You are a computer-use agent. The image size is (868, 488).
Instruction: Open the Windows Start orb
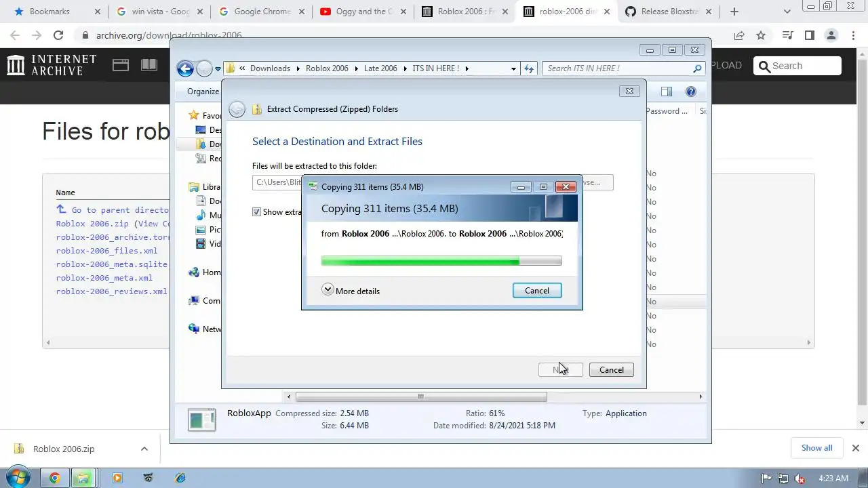(18, 477)
